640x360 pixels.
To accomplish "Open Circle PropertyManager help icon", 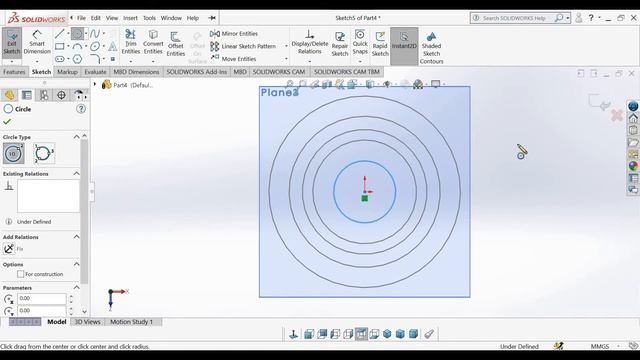I will click(81, 109).
